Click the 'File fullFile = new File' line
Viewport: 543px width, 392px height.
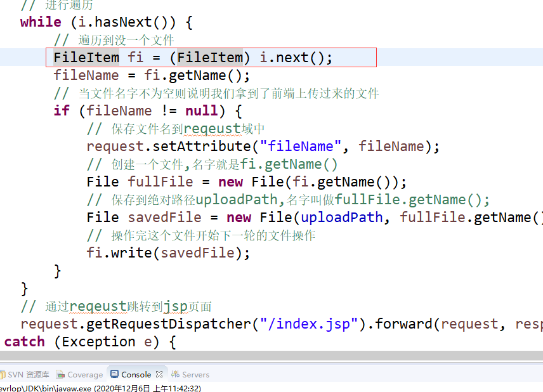pos(247,182)
